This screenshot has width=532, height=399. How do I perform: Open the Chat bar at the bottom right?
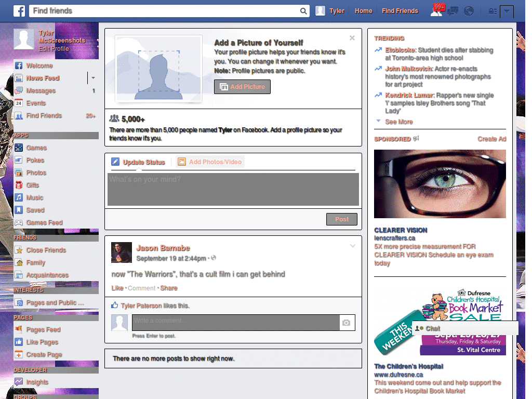(x=433, y=328)
